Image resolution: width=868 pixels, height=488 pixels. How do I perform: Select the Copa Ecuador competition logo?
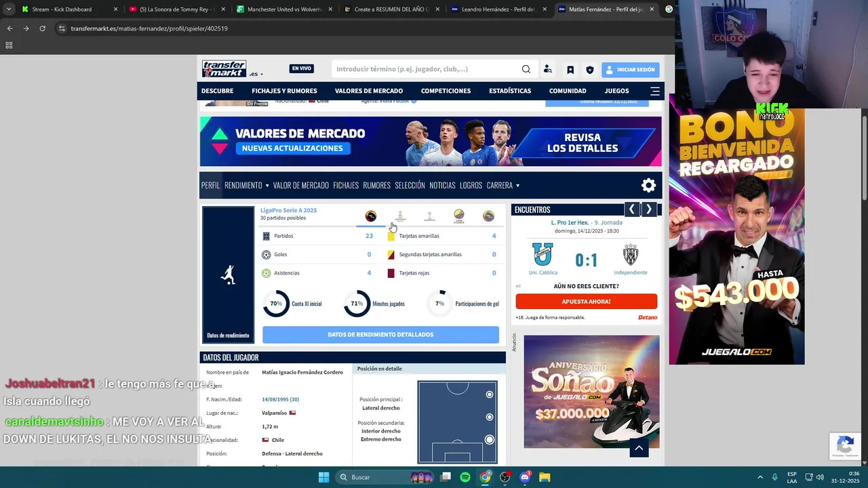[x=459, y=216]
